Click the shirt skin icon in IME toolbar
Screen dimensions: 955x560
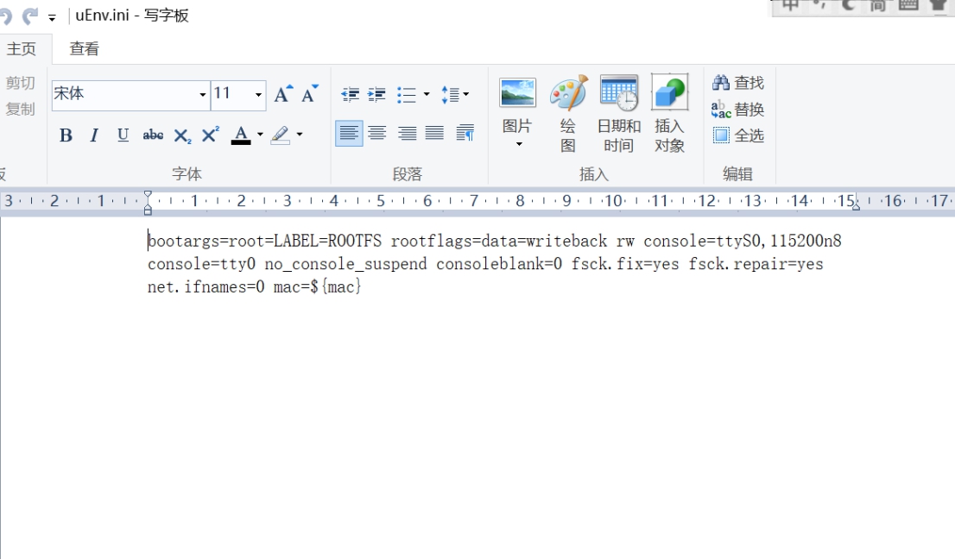[x=938, y=5]
